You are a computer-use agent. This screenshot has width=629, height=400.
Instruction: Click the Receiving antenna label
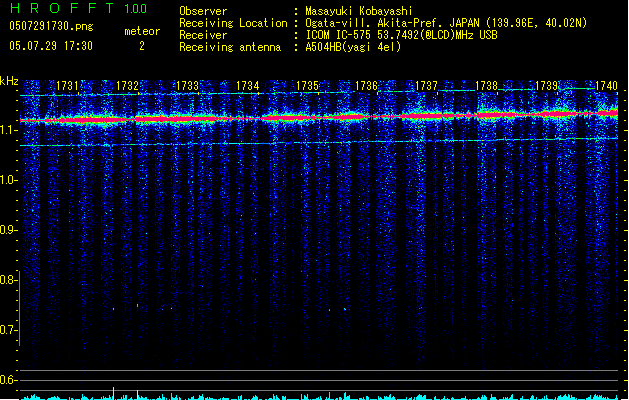click(x=230, y=47)
